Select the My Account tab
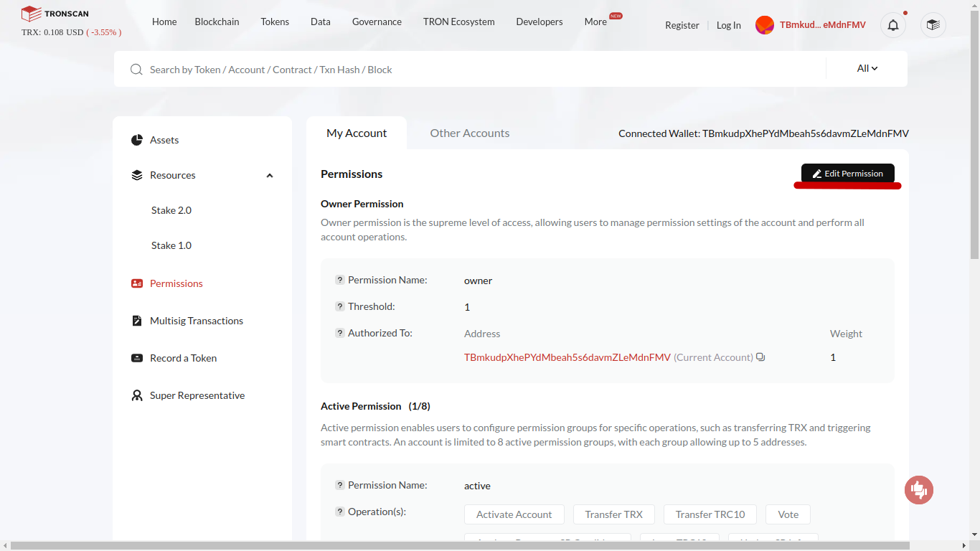Viewport: 980px width, 551px height. click(x=357, y=133)
